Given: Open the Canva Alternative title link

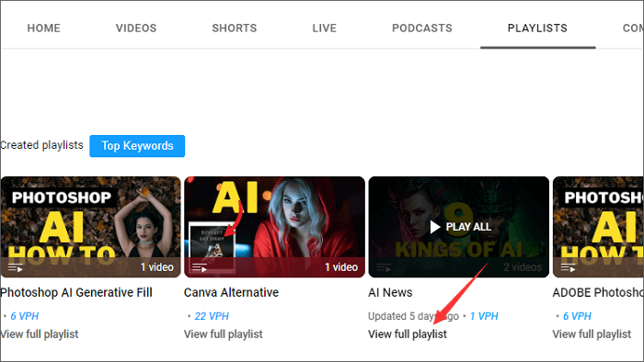Looking at the screenshot, I should tap(231, 292).
